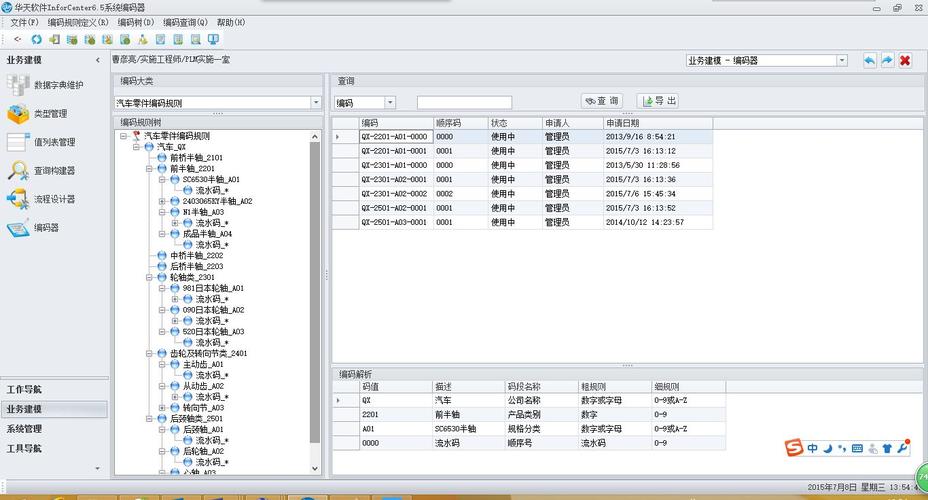Click the 导出 export button
This screenshot has height=500, width=928.
point(658,101)
